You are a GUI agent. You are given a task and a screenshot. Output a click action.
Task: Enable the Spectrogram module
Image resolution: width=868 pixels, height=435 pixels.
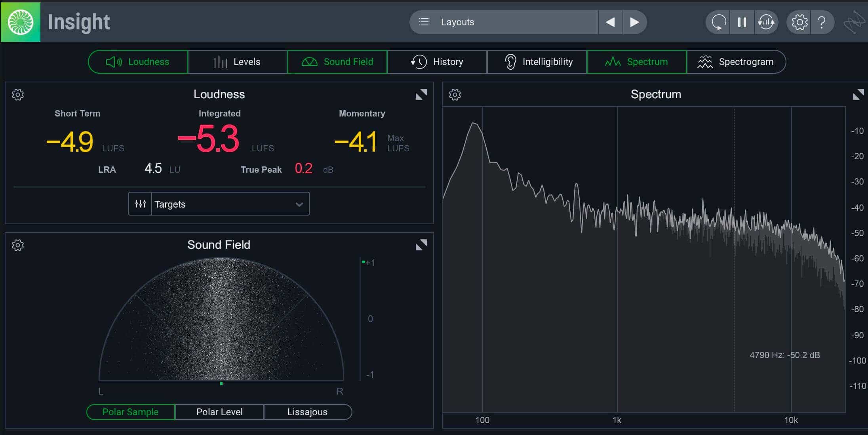pos(736,62)
